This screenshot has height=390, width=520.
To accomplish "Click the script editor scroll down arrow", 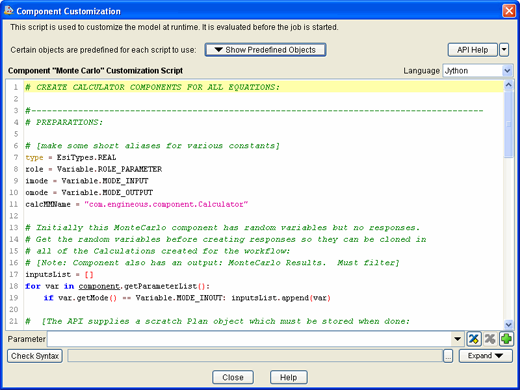I will pyautogui.click(x=508, y=324).
